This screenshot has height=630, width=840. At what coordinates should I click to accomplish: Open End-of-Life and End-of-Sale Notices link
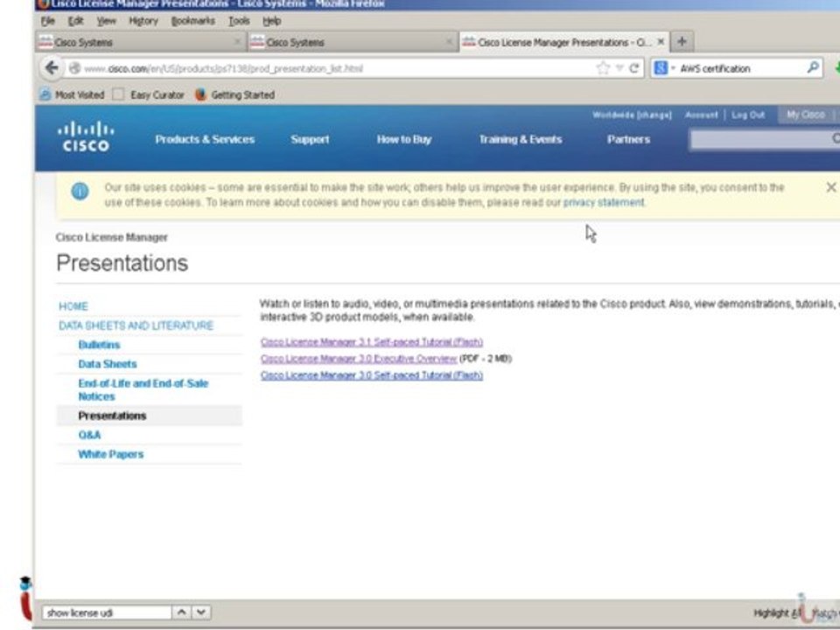tap(143, 390)
